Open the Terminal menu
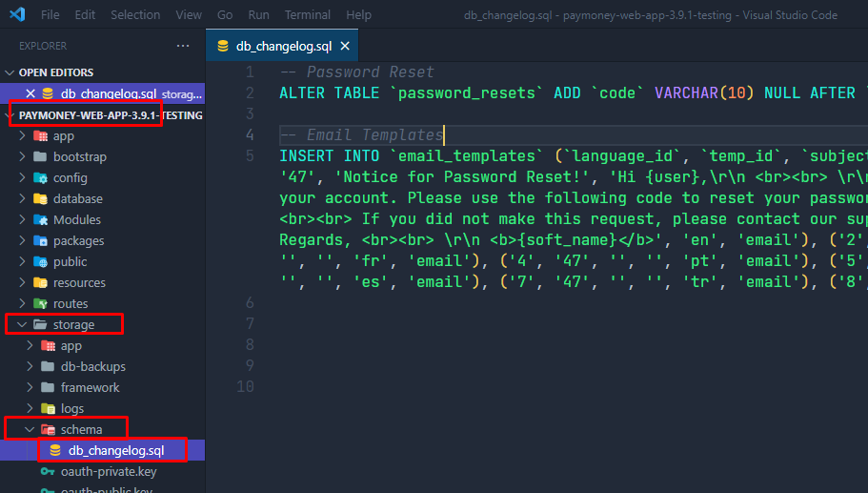The width and height of the screenshot is (868, 493). tap(308, 15)
